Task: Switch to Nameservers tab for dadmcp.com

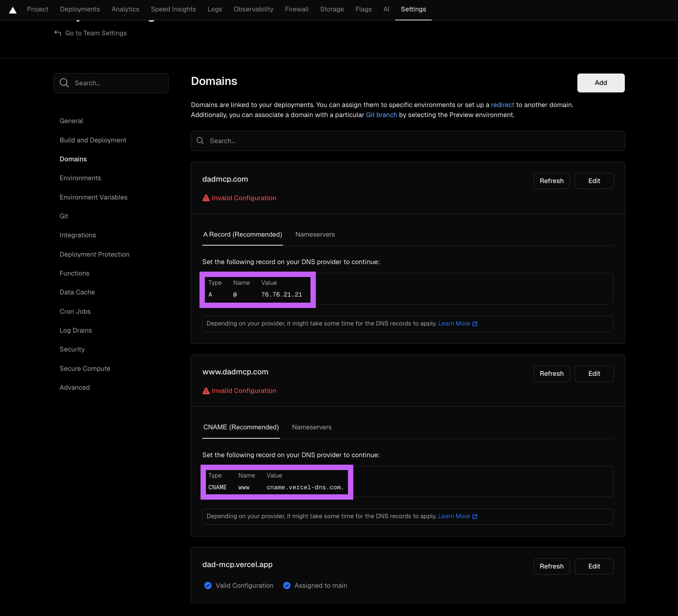Action: pos(315,234)
